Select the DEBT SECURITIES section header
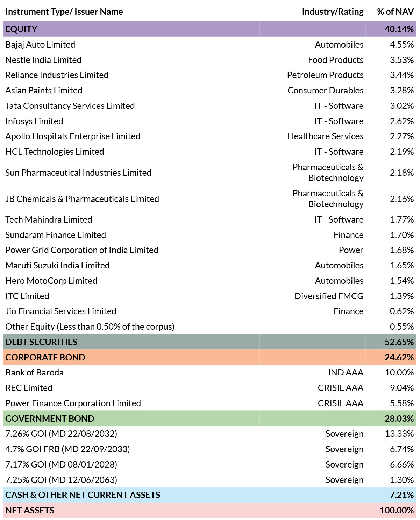420x520 pixels. point(209,342)
